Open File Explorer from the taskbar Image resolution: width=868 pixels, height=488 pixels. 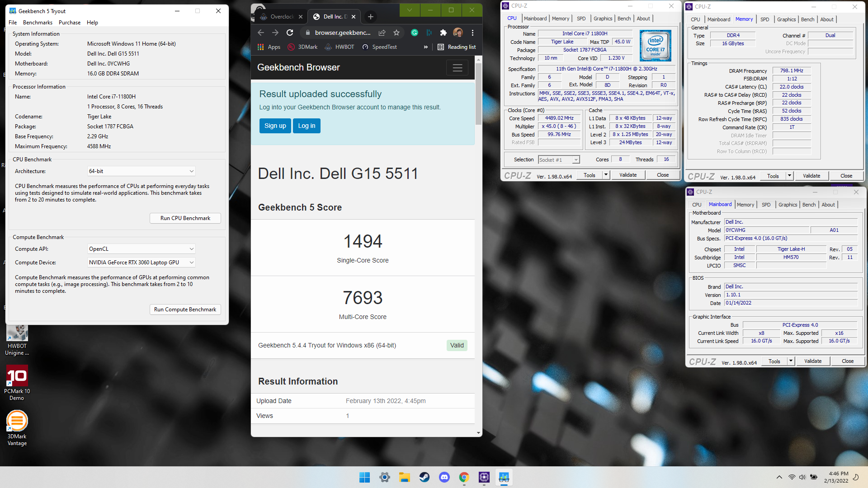pyautogui.click(x=404, y=477)
